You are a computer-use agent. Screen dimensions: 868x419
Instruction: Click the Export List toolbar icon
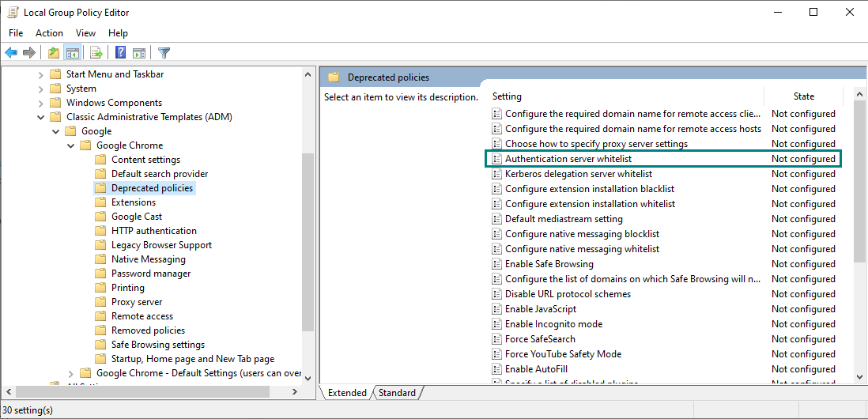click(x=97, y=53)
